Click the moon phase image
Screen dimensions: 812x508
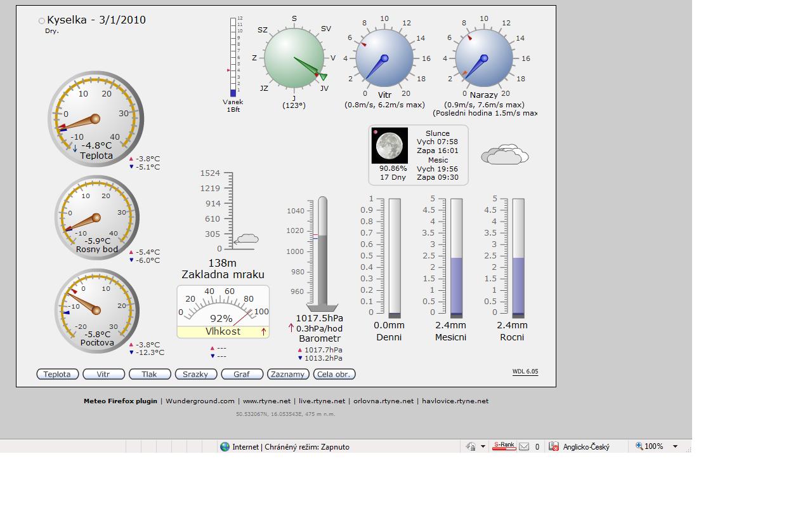390,146
